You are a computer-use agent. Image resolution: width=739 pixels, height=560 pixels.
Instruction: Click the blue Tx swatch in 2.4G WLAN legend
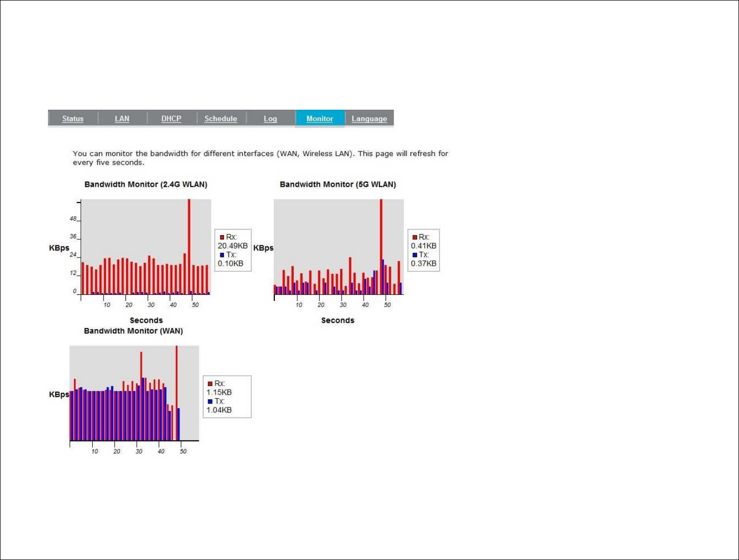(x=222, y=255)
